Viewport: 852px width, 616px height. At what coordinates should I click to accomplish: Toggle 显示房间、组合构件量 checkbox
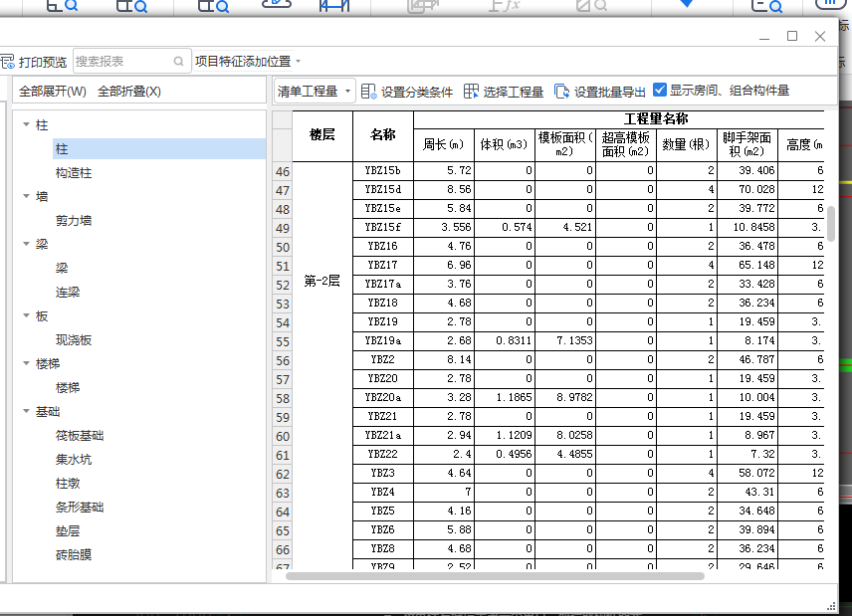[660, 91]
